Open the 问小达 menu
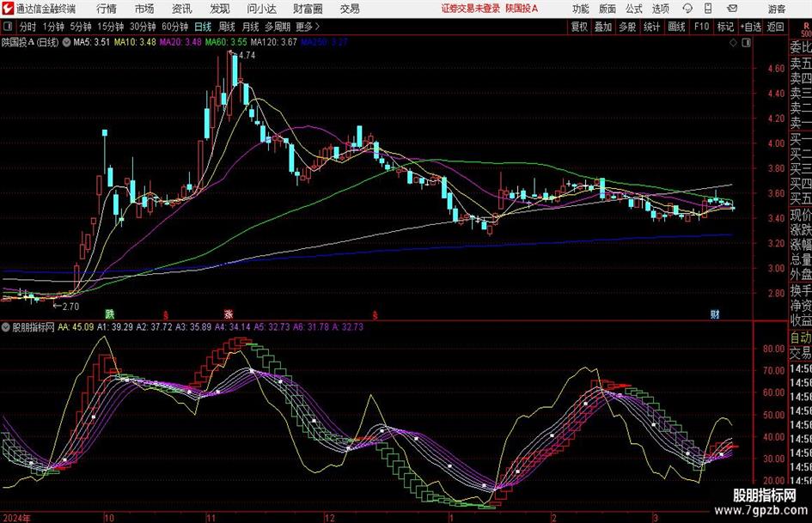The width and height of the screenshot is (812, 523). [x=261, y=9]
